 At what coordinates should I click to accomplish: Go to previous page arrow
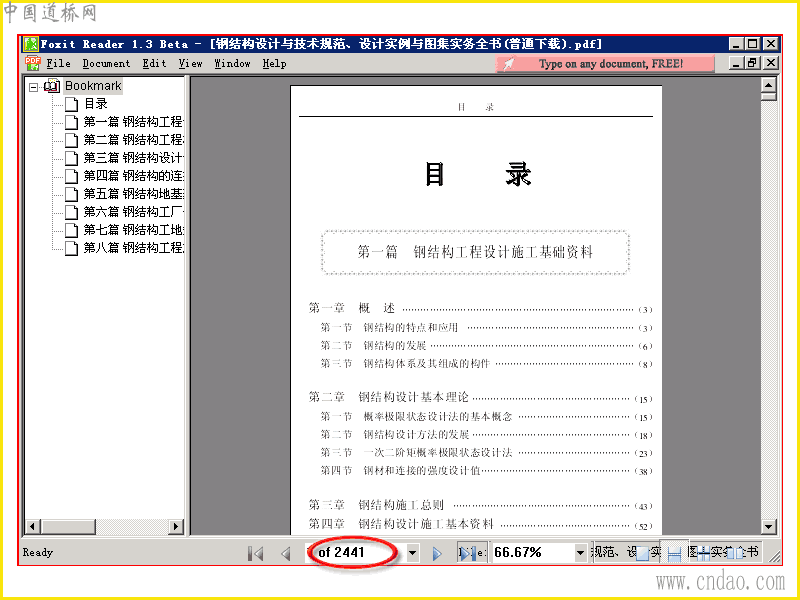click(x=286, y=553)
